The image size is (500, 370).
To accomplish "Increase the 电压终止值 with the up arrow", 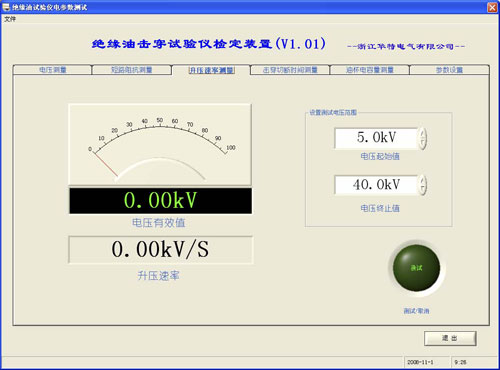I will click(423, 180).
